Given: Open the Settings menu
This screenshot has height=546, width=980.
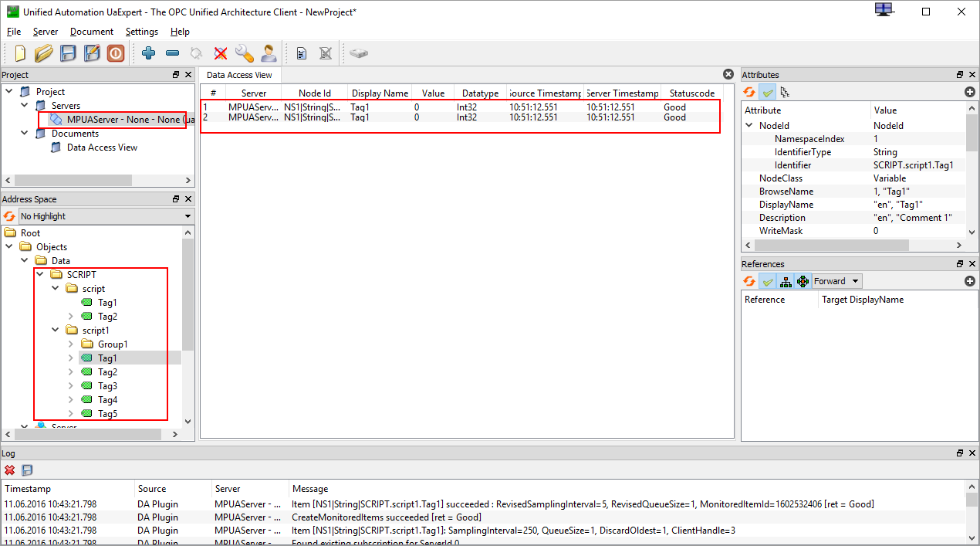Looking at the screenshot, I should (142, 32).
